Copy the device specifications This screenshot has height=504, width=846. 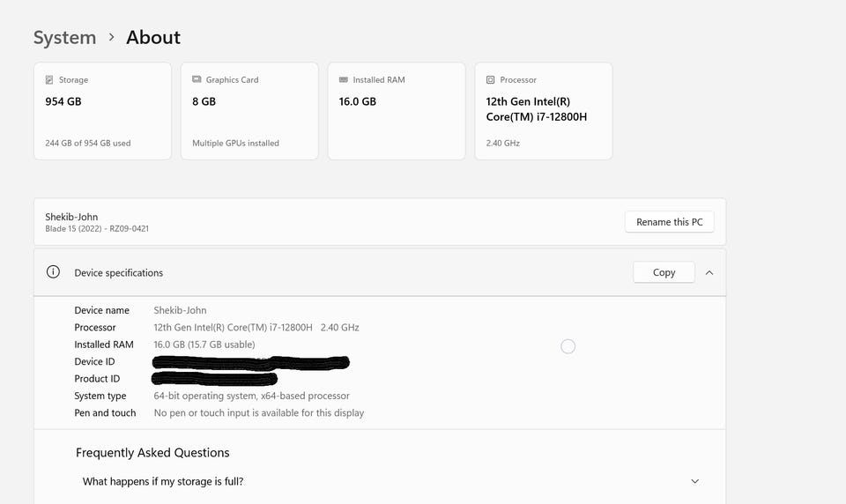(664, 273)
